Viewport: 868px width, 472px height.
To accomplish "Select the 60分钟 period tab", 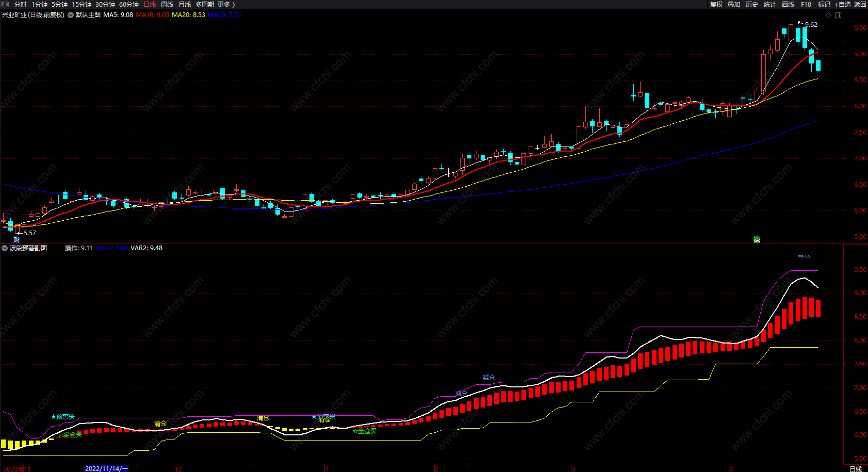I will [129, 4].
